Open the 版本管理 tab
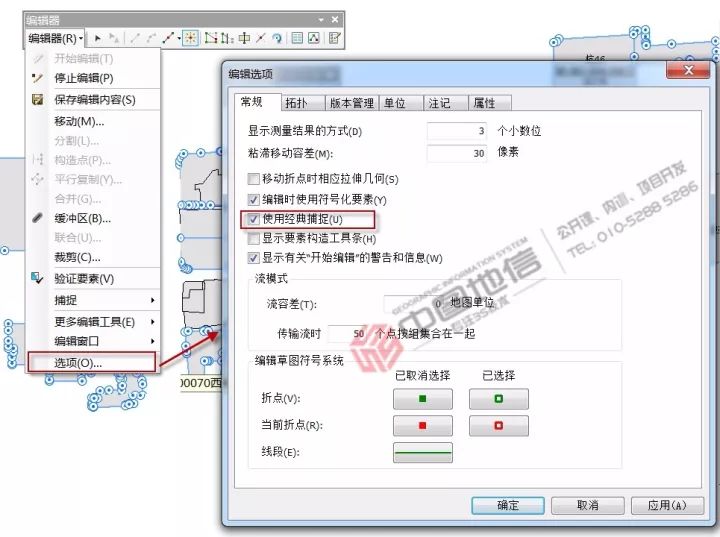Image resolution: width=720 pixels, height=537 pixels. [352, 103]
